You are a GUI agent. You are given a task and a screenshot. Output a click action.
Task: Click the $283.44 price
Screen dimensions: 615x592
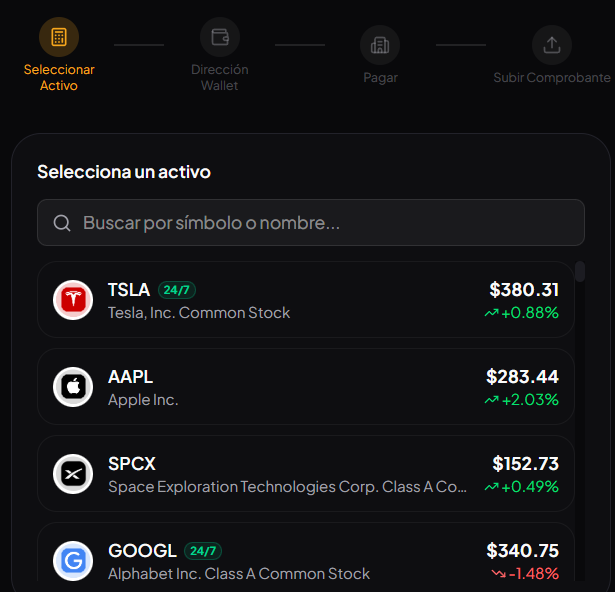click(x=522, y=377)
